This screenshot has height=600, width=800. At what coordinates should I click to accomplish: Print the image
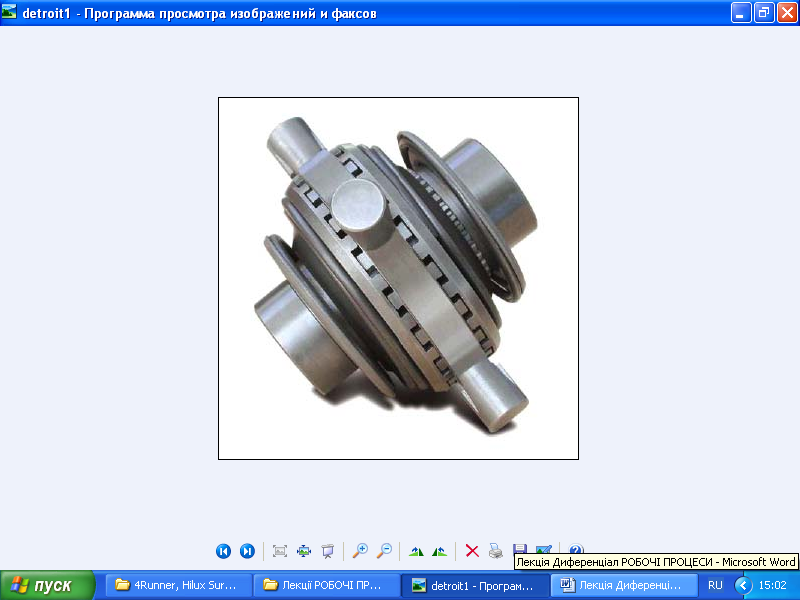pyautogui.click(x=496, y=551)
